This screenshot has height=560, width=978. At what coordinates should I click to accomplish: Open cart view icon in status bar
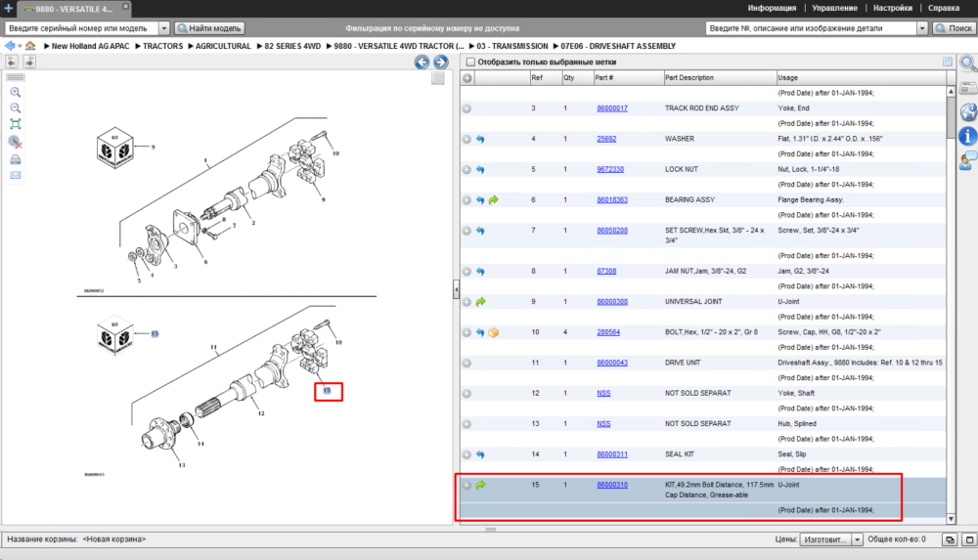pos(950,539)
